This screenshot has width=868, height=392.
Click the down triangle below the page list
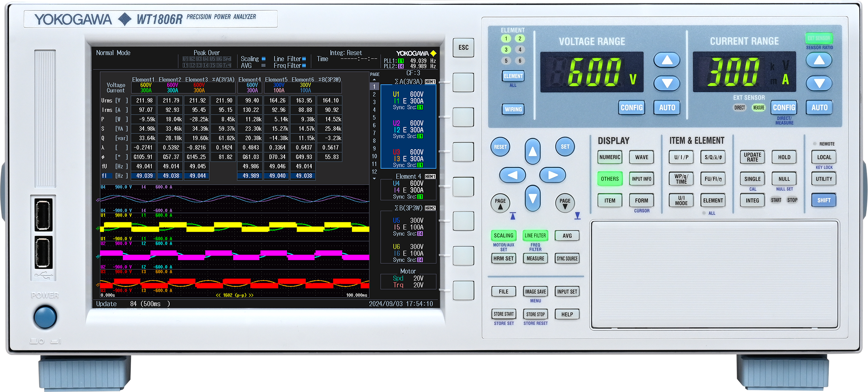tap(374, 179)
